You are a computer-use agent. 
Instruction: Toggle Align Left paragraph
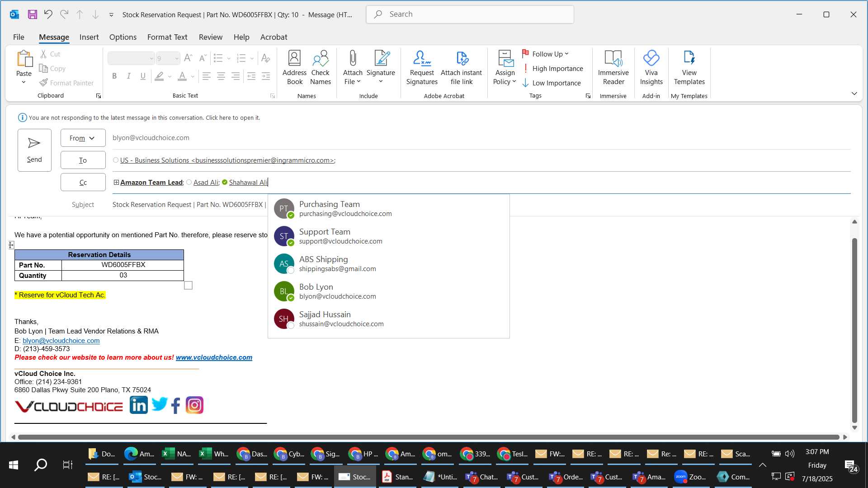pos(206,76)
